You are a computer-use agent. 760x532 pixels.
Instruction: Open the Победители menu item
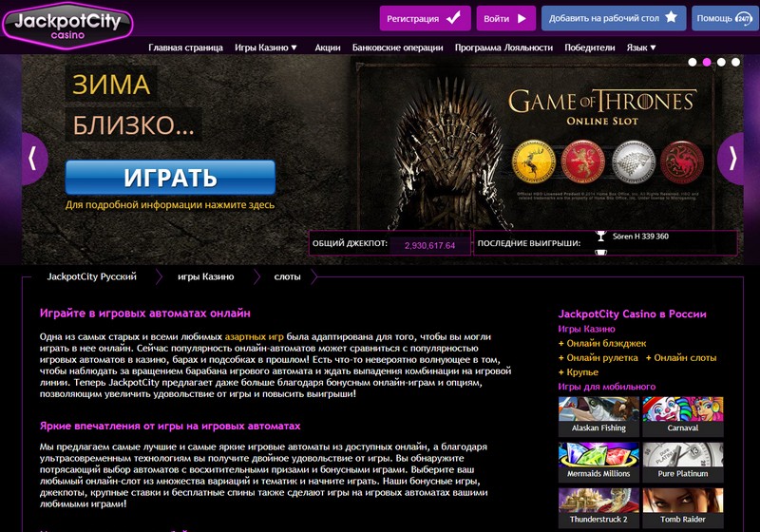point(589,47)
